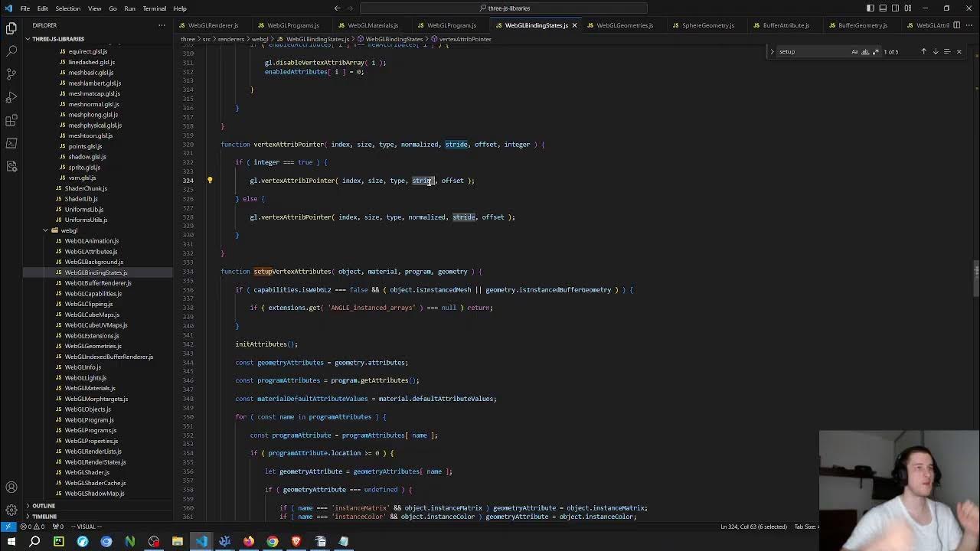
Task: Open the Extensions view
Action: 11,120
